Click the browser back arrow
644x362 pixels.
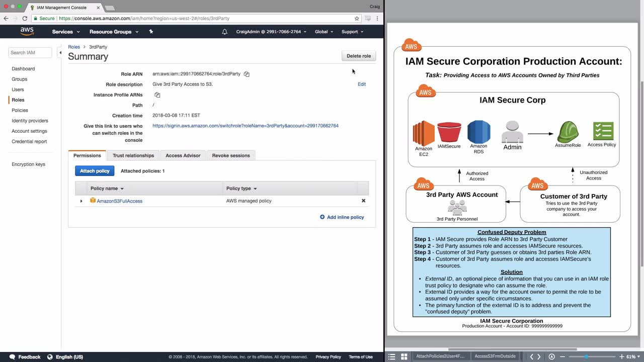click(6, 18)
